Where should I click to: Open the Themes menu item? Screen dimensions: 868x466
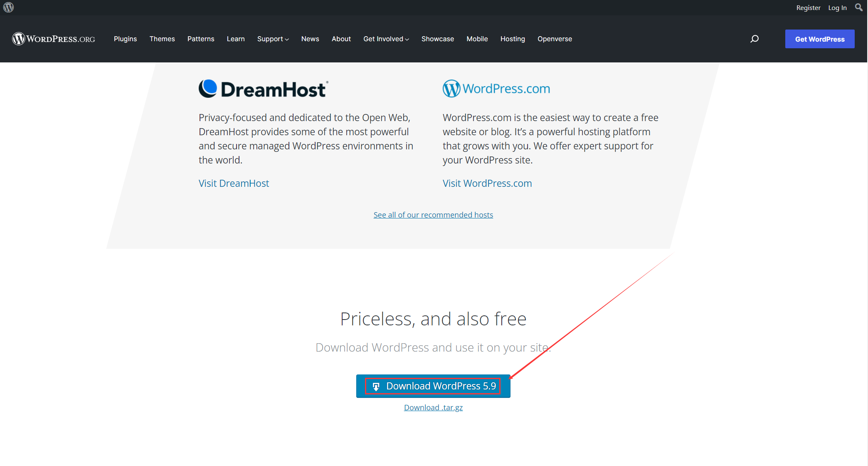tap(162, 39)
